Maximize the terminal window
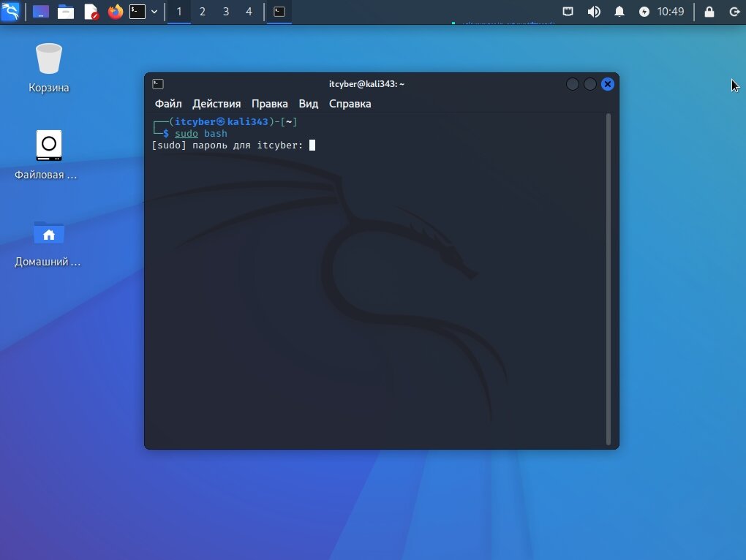 (590, 84)
